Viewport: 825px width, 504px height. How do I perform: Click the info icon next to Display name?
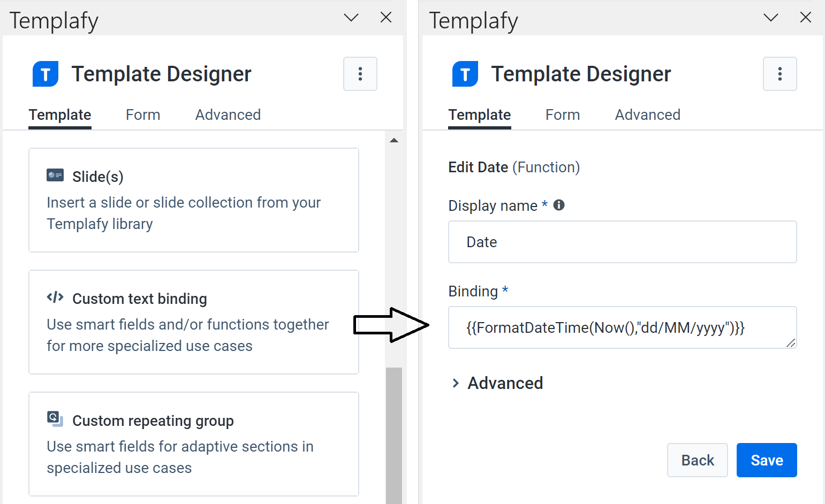(558, 204)
